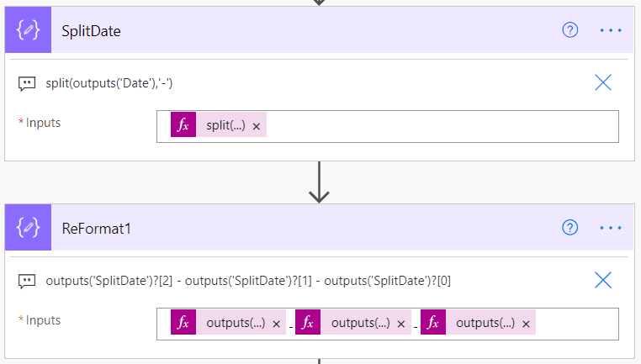
Task: Remove the split(...) token from Inputs
Action: pyautogui.click(x=257, y=126)
